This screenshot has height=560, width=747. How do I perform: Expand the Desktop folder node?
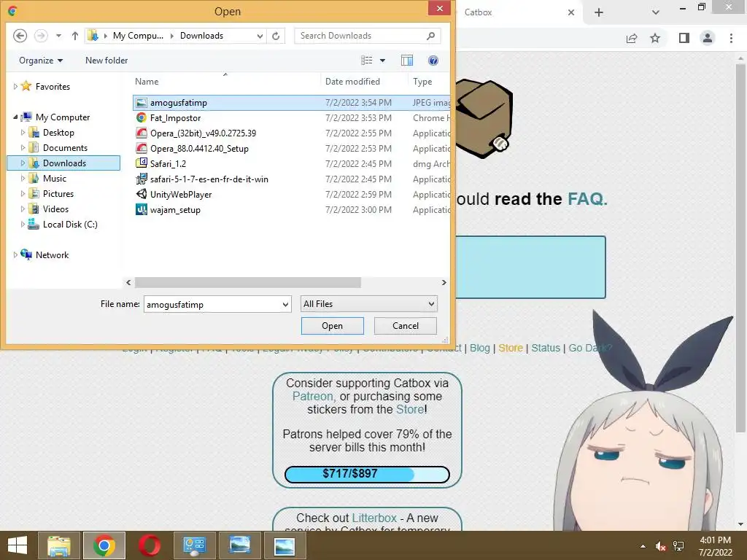23,133
